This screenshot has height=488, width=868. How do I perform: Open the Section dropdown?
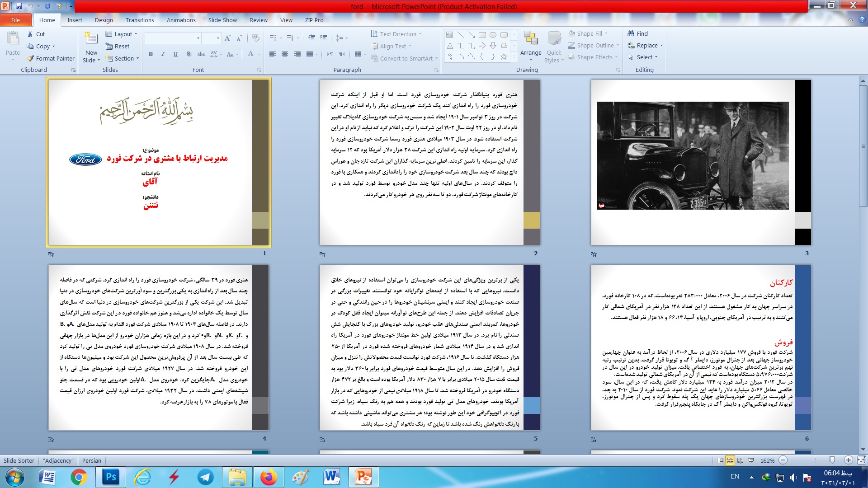coord(122,58)
